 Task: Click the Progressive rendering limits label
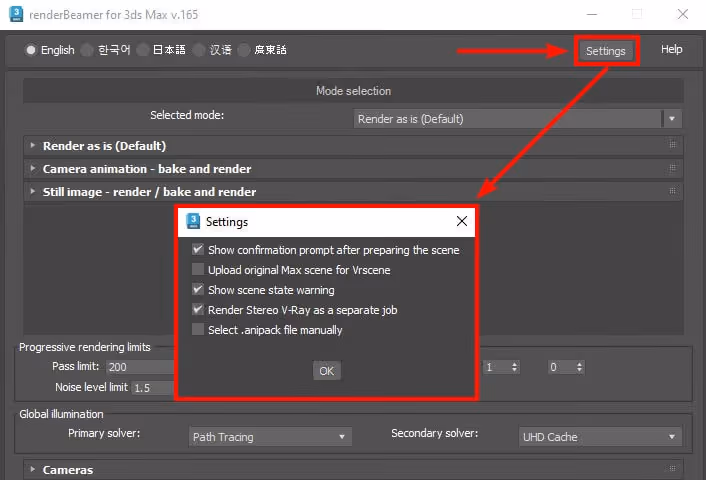coord(85,347)
